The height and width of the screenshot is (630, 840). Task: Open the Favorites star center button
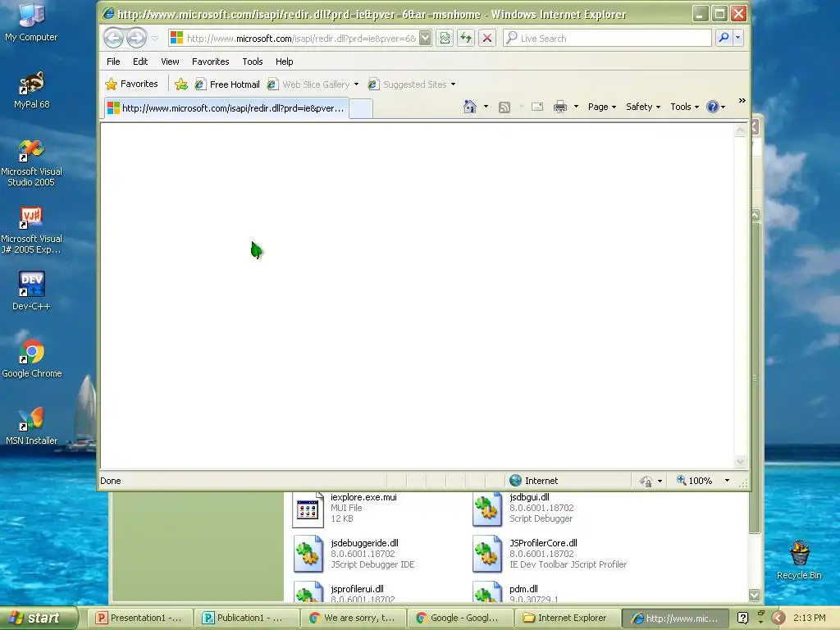point(132,84)
